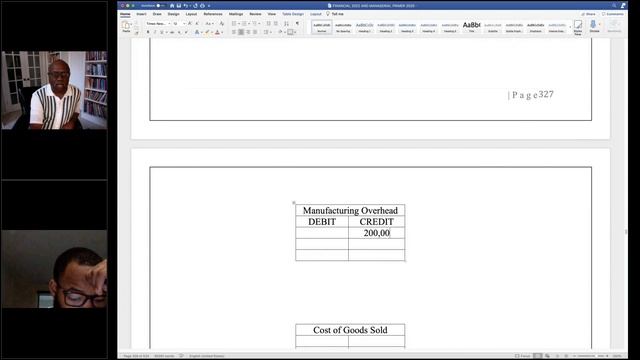This screenshot has width=640, height=360.
Task: Clear all formatting icon
Action: tap(222, 23)
